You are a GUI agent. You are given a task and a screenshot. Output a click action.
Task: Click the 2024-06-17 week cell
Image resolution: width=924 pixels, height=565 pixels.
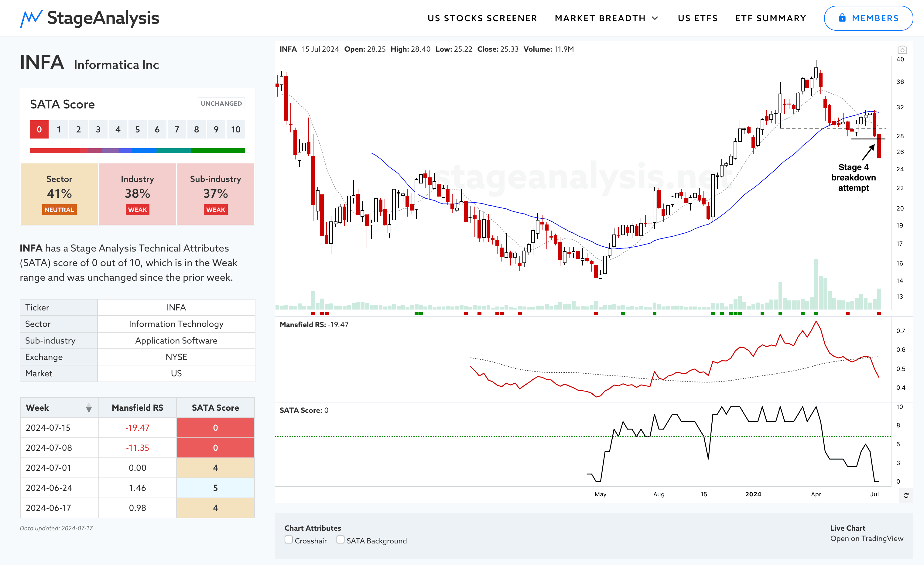pos(60,508)
